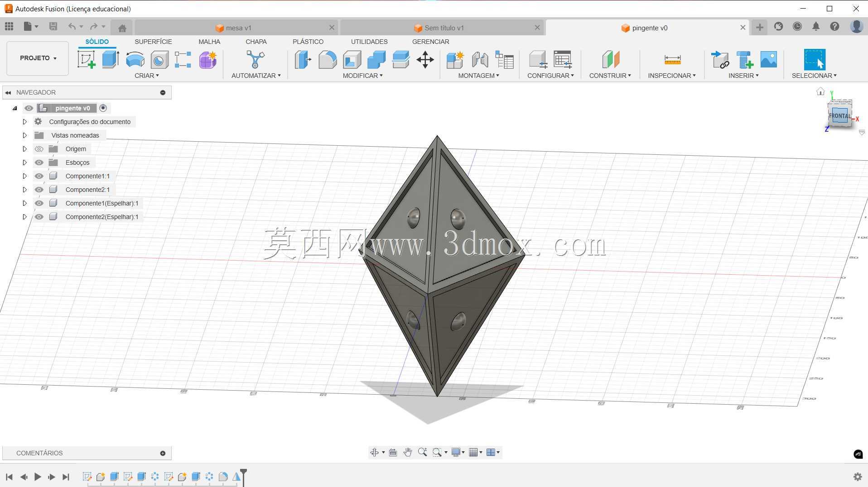868x487 pixels.
Task: Select the New Component tool
Action: pyautogui.click(x=455, y=60)
